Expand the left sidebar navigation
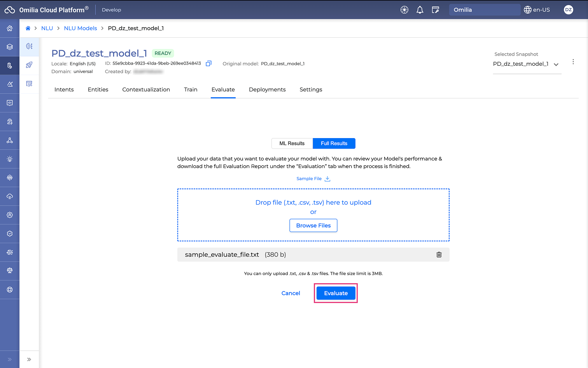Screen dimensions: 588x368 [10, 359]
